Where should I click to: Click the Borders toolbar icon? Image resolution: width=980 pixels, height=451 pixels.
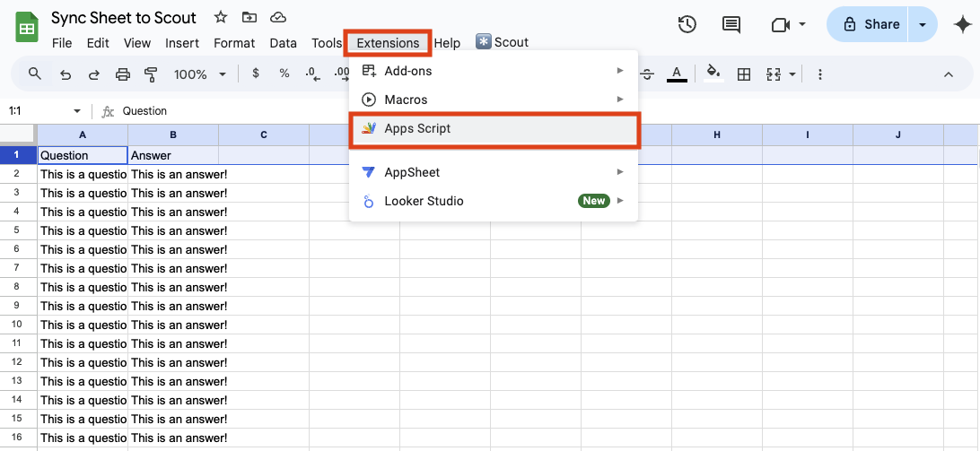tap(743, 74)
